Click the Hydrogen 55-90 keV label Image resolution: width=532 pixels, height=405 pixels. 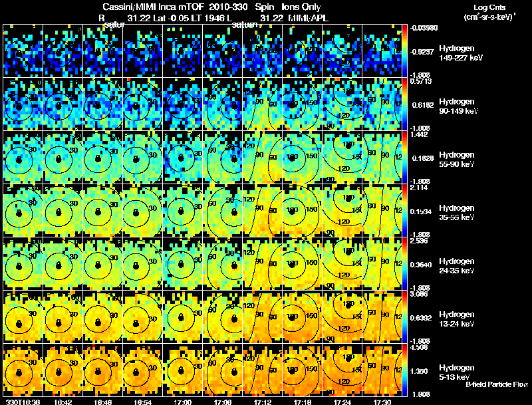(457, 160)
